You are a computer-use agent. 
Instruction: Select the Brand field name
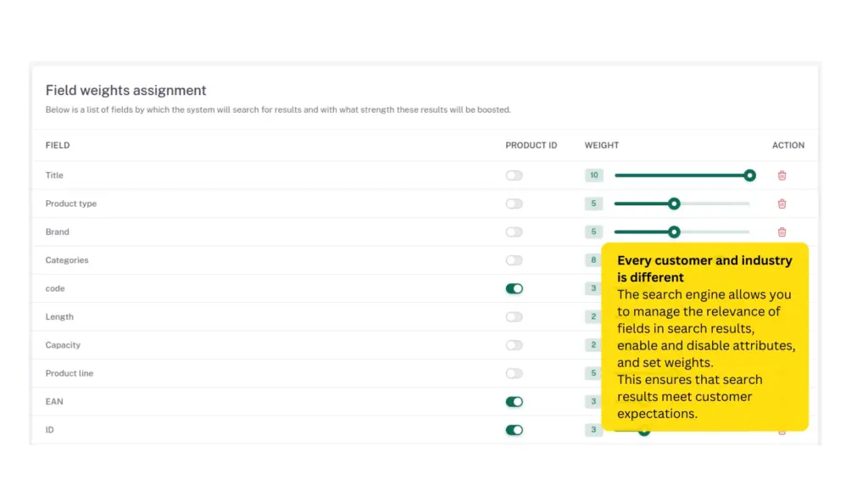tap(57, 232)
